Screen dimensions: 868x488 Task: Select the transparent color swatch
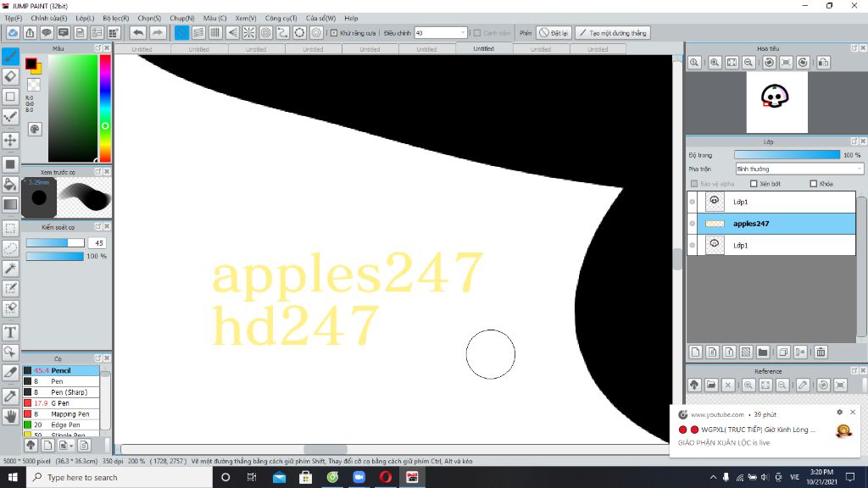(x=34, y=85)
